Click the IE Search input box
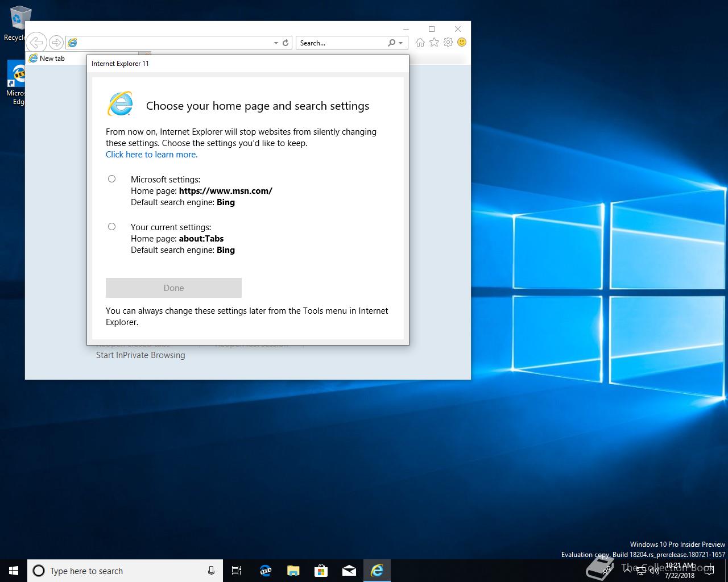The width and height of the screenshot is (728, 582). (x=340, y=43)
